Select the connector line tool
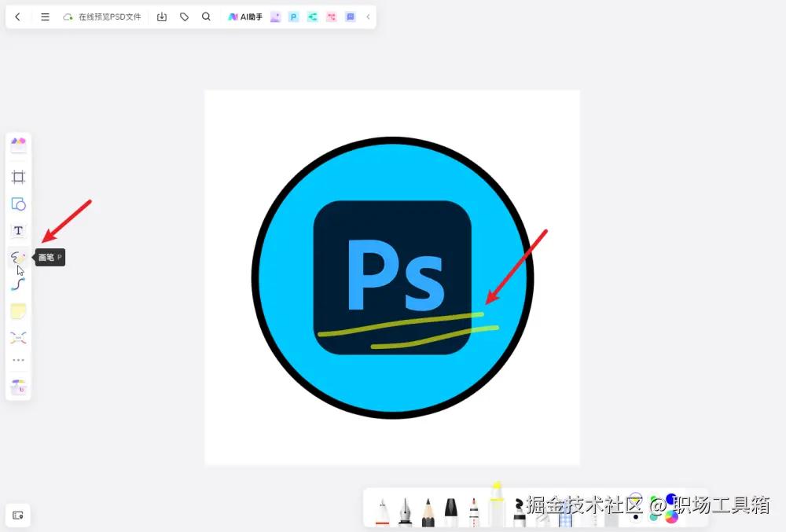This screenshot has width=786, height=532. 19,284
